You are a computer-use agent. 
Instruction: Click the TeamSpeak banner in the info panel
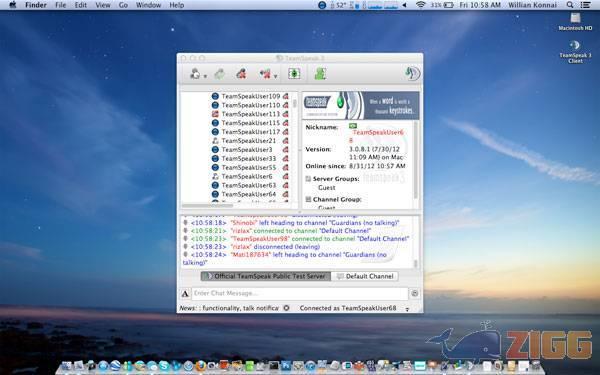point(360,105)
